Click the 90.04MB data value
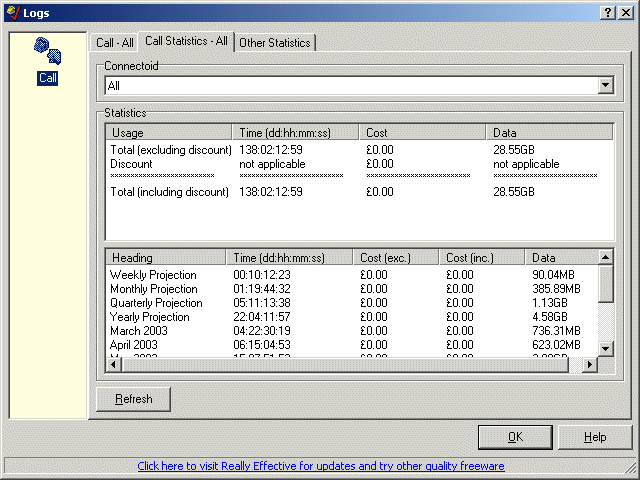This screenshot has width=640, height=480. pyautogui.click(x=553, y=275)
